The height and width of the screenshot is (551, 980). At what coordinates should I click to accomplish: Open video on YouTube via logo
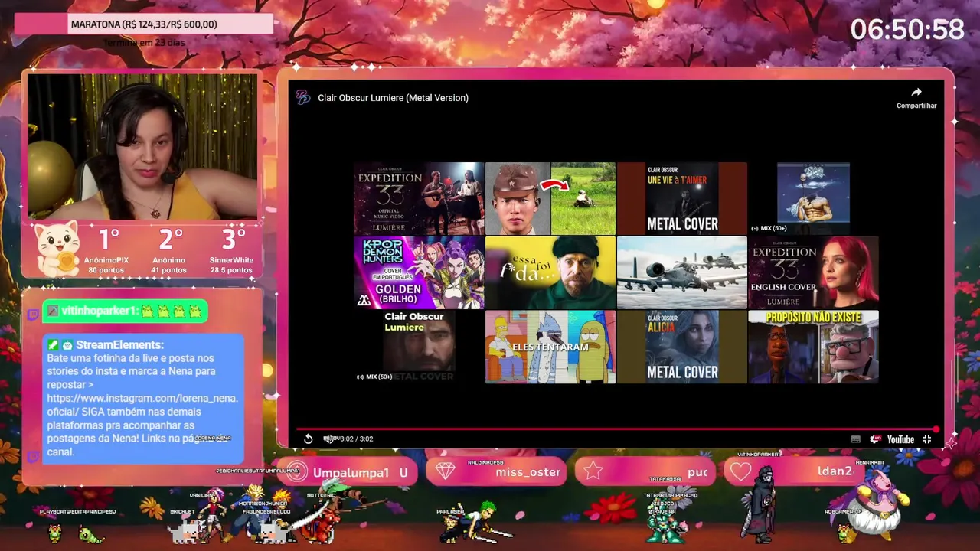click(x=900, y=439)
